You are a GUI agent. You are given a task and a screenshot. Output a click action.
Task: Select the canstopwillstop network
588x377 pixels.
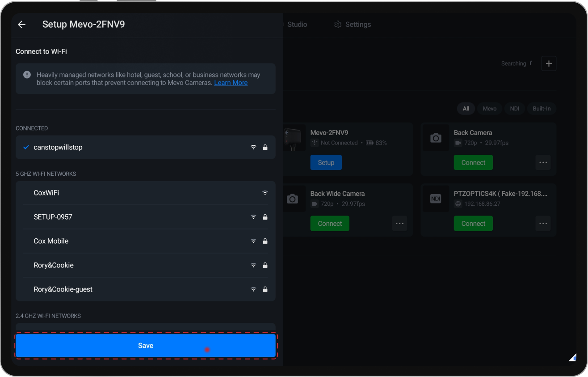point(146,147)
